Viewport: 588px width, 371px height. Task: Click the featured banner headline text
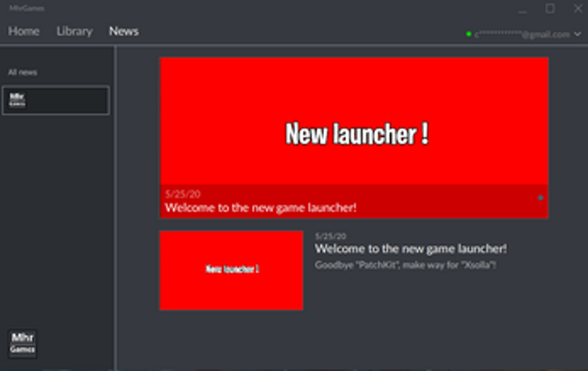point(261,208)
